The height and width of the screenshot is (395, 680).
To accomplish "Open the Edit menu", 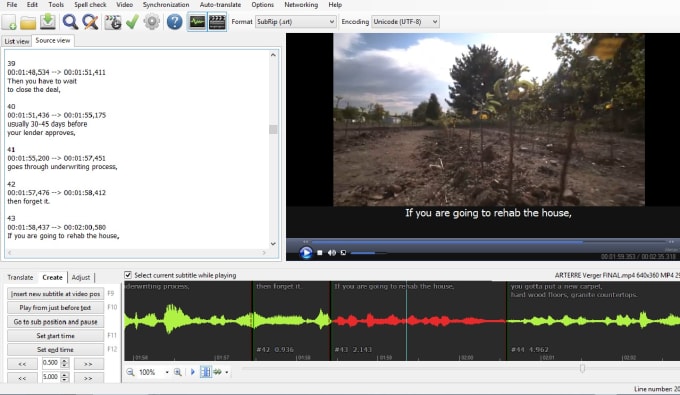I will pos(32,5).
